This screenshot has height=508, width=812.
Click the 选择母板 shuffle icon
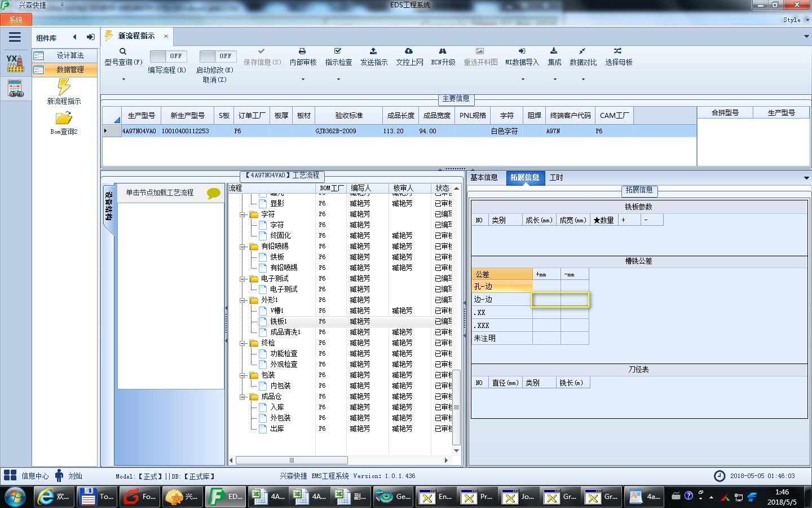pos(618,51)
